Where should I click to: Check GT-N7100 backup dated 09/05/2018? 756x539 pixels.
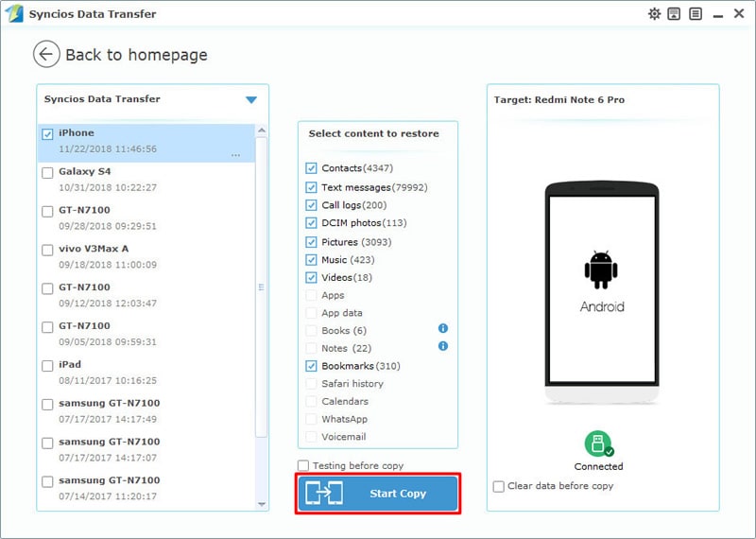click(x=47, y=327)
